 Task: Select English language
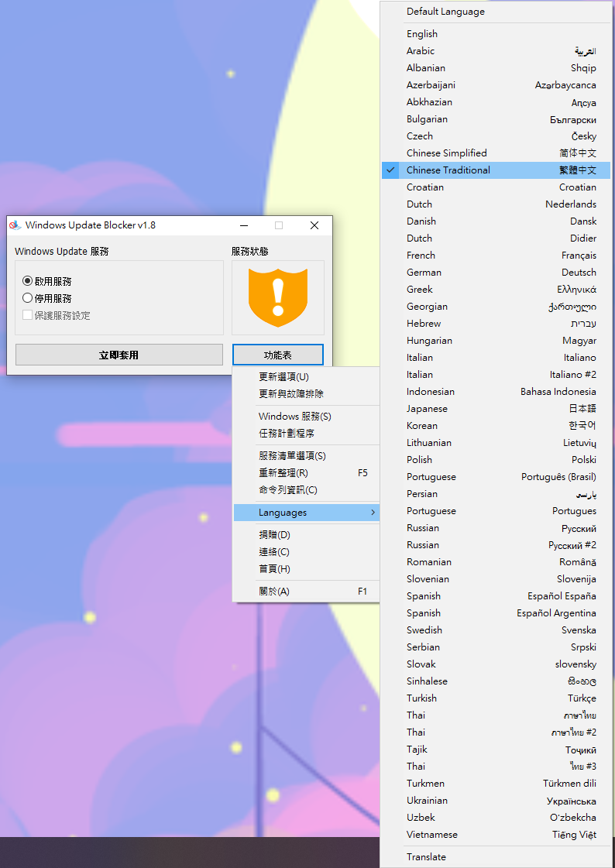pos(496,34)
